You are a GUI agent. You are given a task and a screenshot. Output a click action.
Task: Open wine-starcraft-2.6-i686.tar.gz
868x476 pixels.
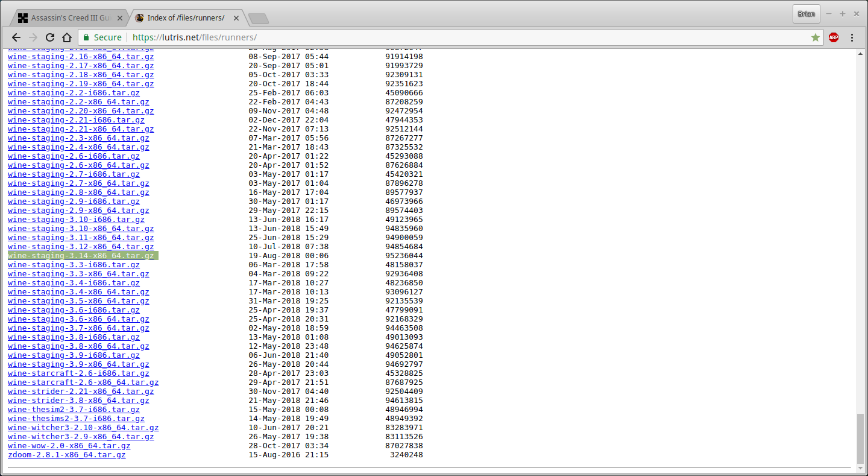[78, 373]
